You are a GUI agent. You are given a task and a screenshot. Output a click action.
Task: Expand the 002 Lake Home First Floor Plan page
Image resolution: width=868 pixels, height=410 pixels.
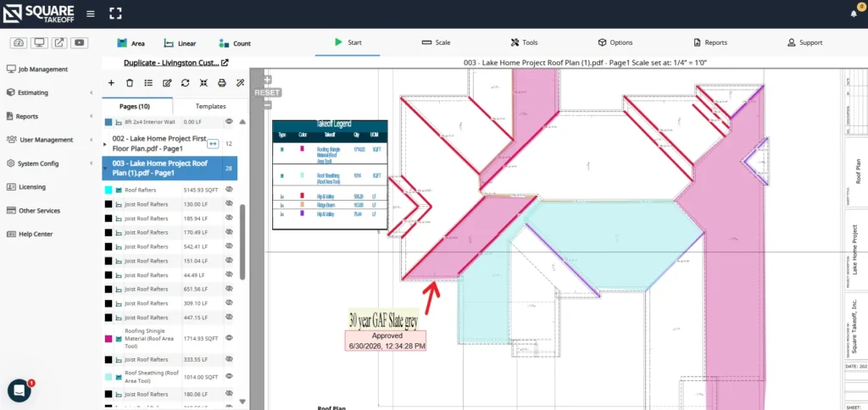pos(105,144)
